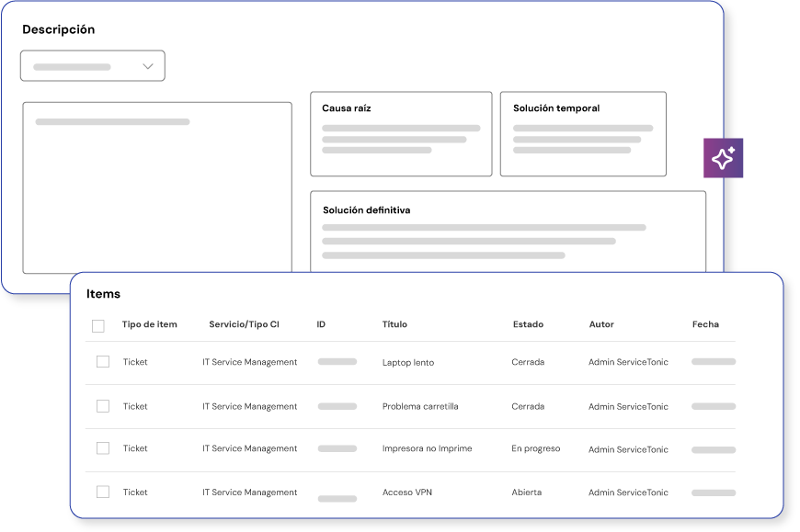The image size is (800, 532).
Task: Click the Autor column header
Action: pos(601,324)
